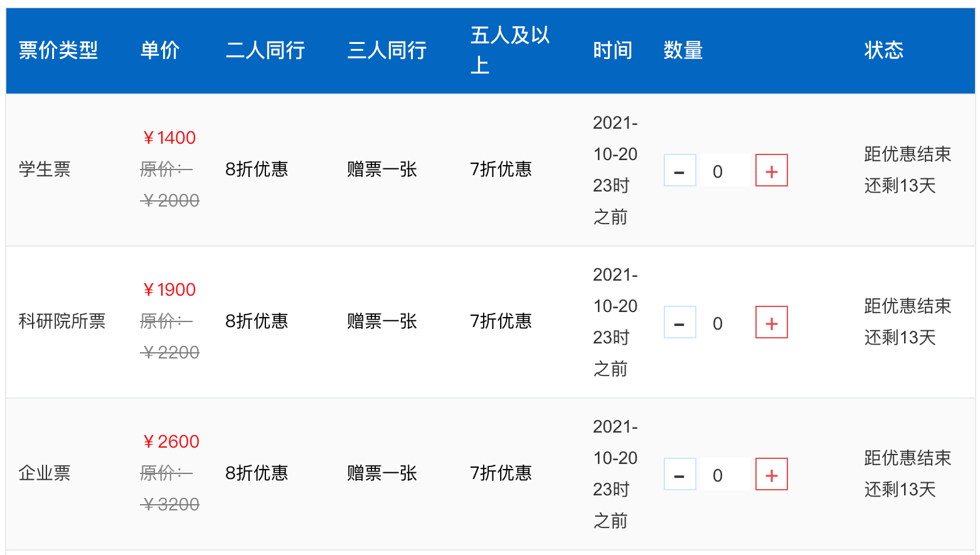Select the 二人同行 header cell
The width and height of the screenshot is (980, 555).
click(x=265, y=50)
